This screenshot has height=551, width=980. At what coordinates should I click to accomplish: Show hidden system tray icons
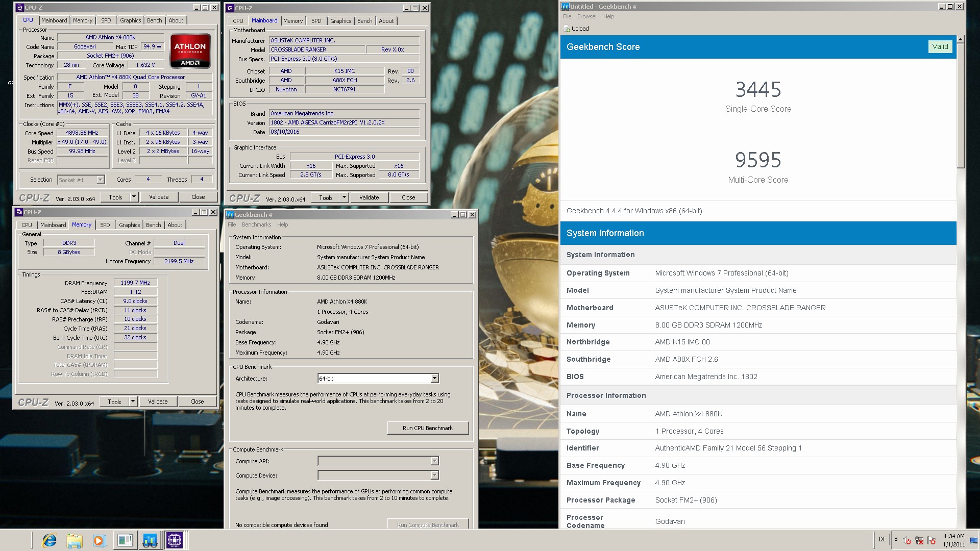click(896, 539)
